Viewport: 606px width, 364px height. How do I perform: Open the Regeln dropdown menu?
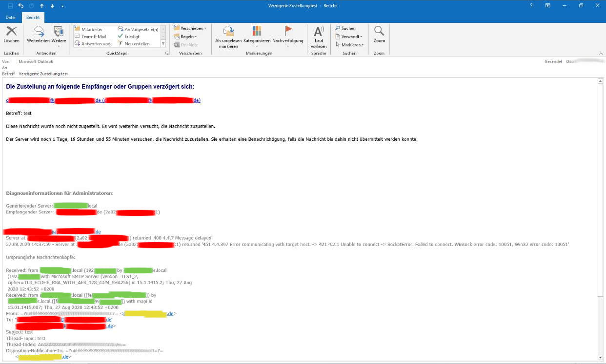(188, 37)
